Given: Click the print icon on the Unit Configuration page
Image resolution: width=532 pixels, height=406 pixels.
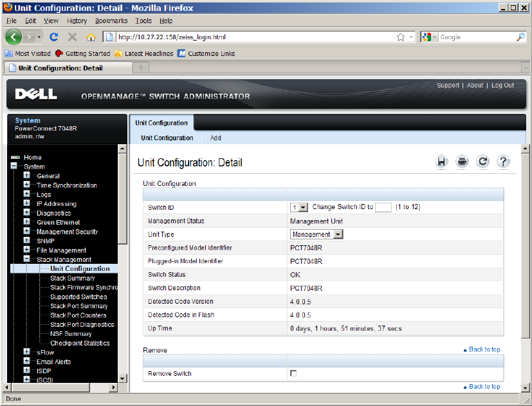Looking at the screenshot, I should [x=462, y=161].
